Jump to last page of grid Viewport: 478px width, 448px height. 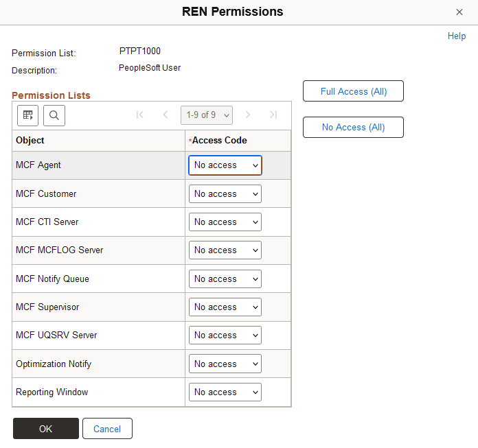click(273, 115)
